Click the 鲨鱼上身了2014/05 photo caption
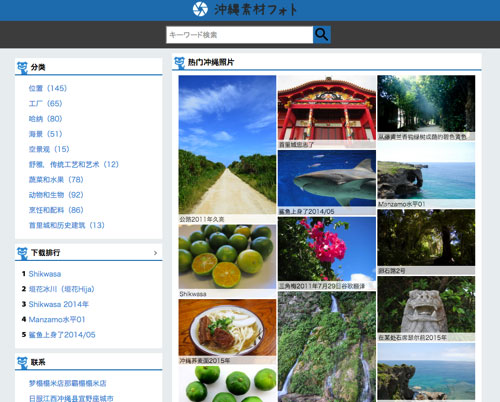Screen dimensions: 500x402 pos(306,211)
